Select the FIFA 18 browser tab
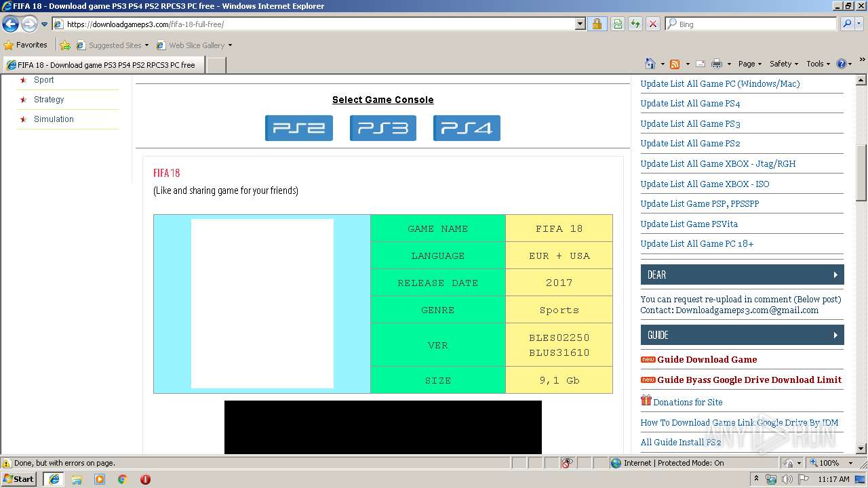The height and width of the screenshot is (488, 868). [104, 65]
